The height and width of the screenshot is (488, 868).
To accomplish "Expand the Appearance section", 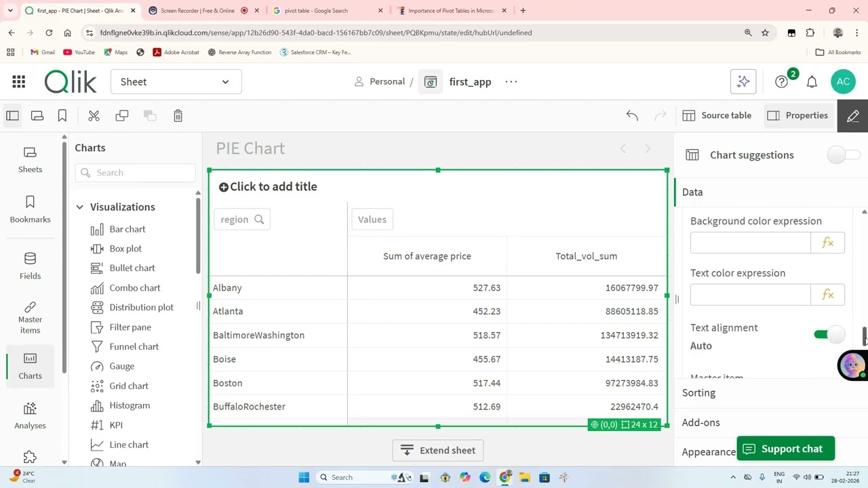I will point(709,452).
